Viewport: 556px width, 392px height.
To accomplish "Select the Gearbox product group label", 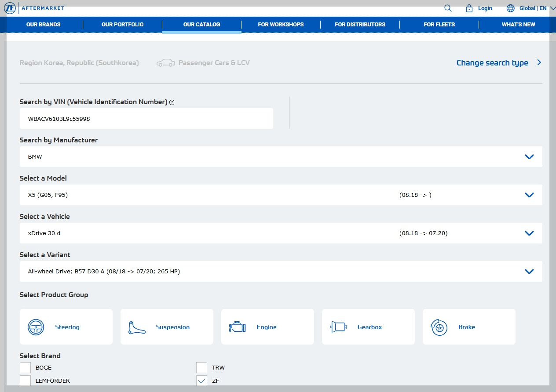I will click(369, 327).
